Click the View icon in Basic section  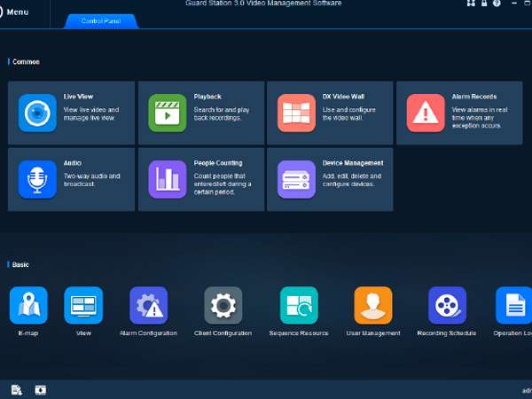click(x=83, y=306)
